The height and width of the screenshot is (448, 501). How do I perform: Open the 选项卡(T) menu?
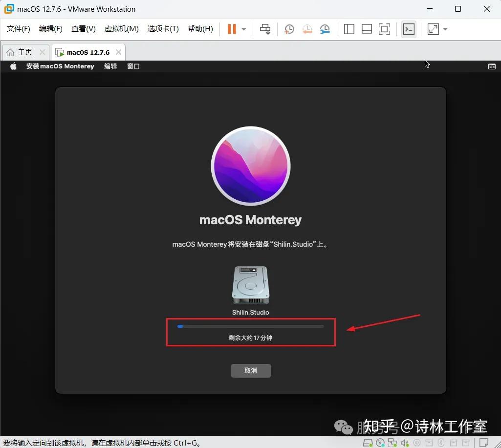pyautogui.click(x=163, y=29)
